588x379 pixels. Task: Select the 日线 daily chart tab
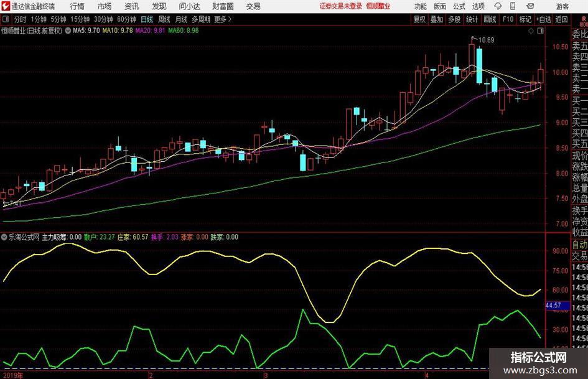point(147,19)
